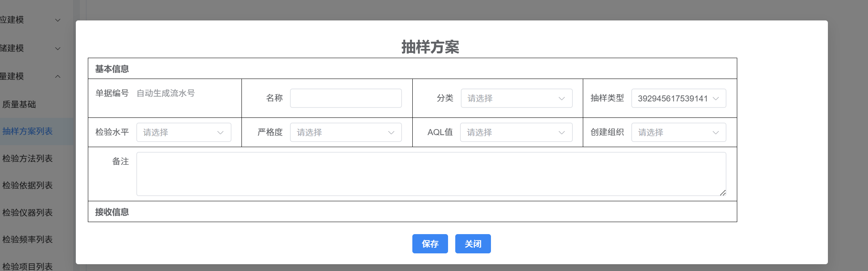Click the 保存 (Save) button
This screenshot has width=868, height=271.
point(430,244)
